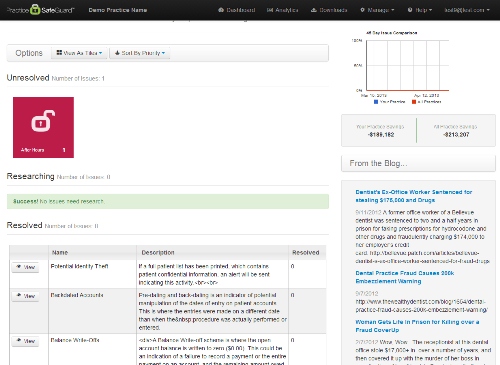Open the user account email dropdown
This screenshot has width=500, height=365.
467,10
